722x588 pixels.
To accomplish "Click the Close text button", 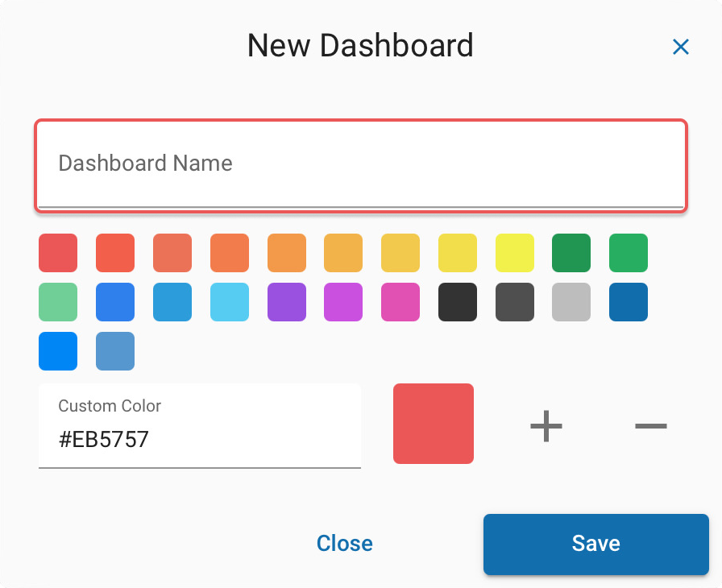I will (344, 544).
